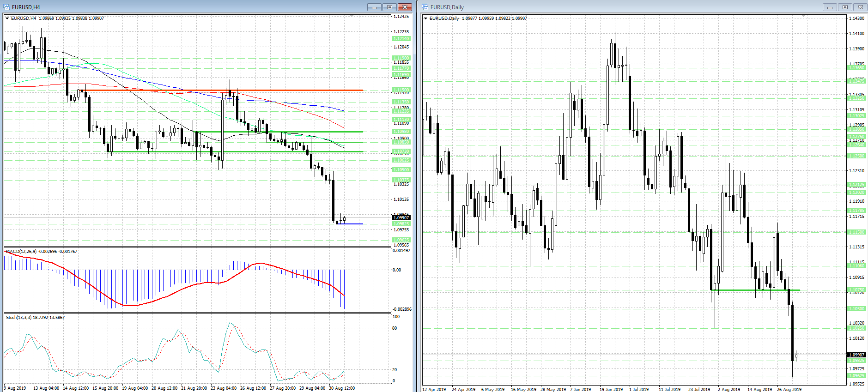Click the 27 Aug 20:00 time label on the H4 chart

tap(283, 388)
